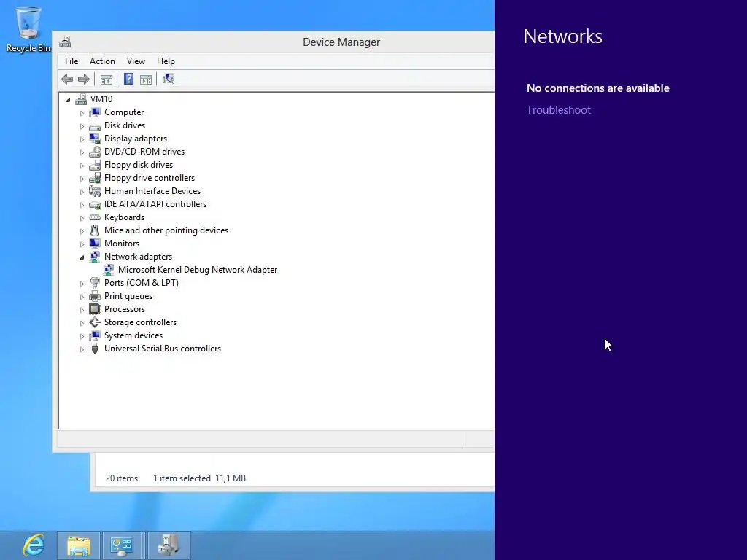
Task: Select the DVD/CD-ROM drives icon
Action: pos(95,152)
